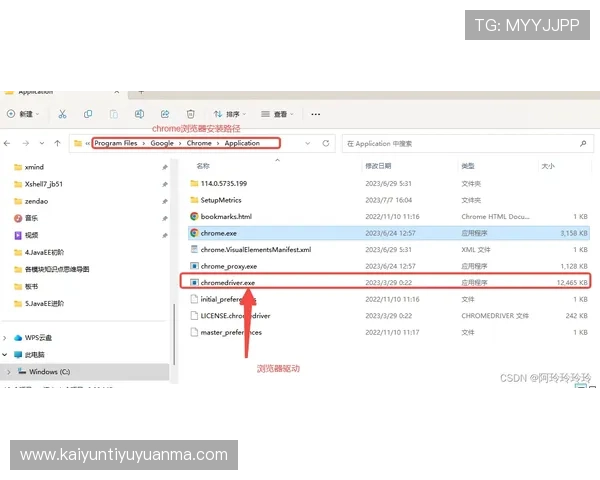Click the Forward navigation arrow
This screenshot has width=600, height=480.
pos(26,144)
